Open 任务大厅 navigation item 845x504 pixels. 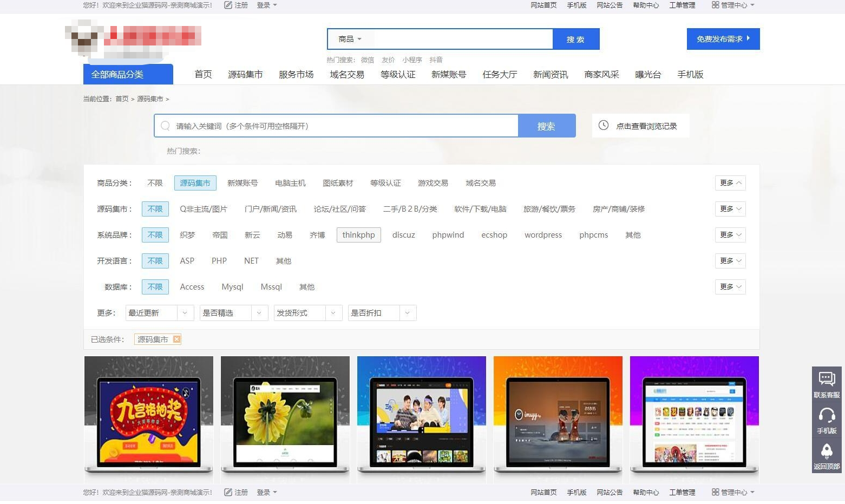click(500, 75)
